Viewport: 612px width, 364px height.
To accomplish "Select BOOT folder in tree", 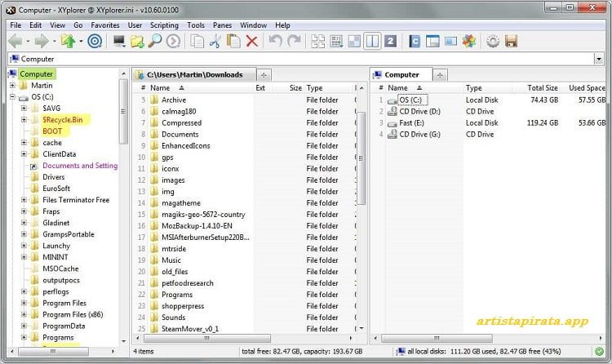I will (x=52, y=131).
